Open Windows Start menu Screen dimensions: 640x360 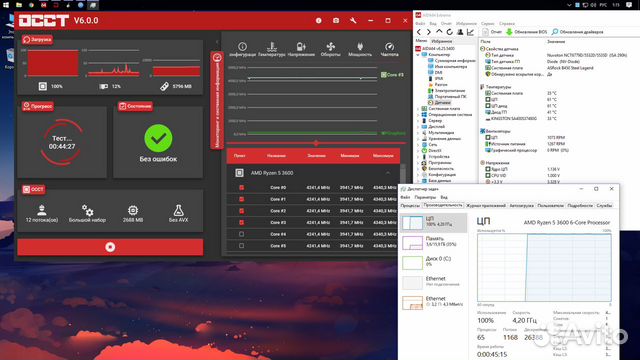(x=6, y=5)
